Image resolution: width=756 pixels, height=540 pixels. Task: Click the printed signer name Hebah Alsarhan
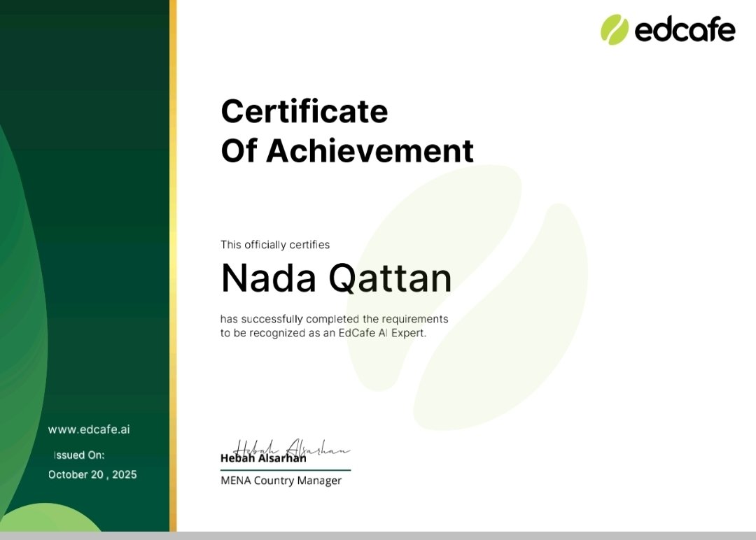[263, 458]
